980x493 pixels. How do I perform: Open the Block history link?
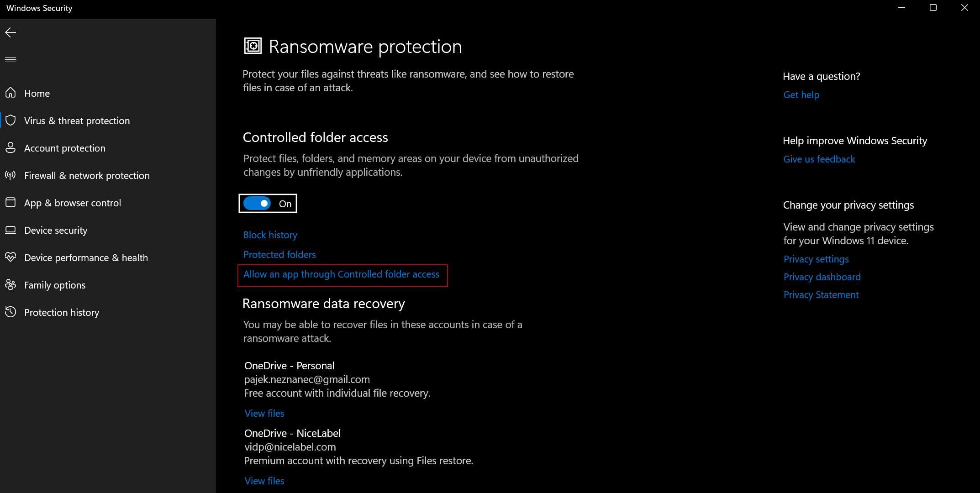tap(270, 235)
